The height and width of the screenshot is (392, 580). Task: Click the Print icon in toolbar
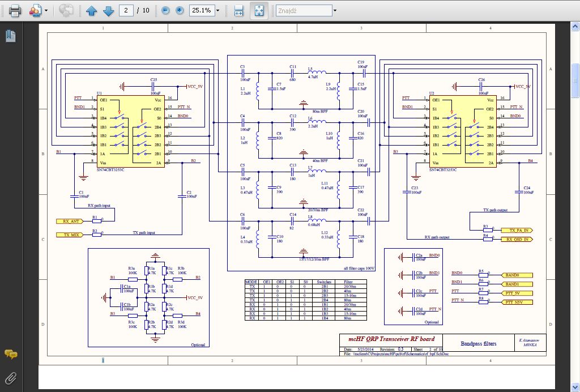[x=15, y=10]
